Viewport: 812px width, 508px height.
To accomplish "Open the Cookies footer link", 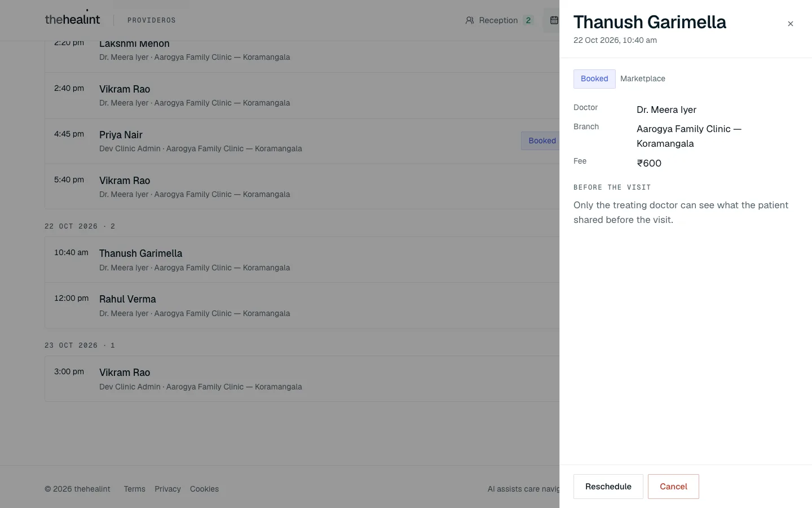I will point(204,489).
